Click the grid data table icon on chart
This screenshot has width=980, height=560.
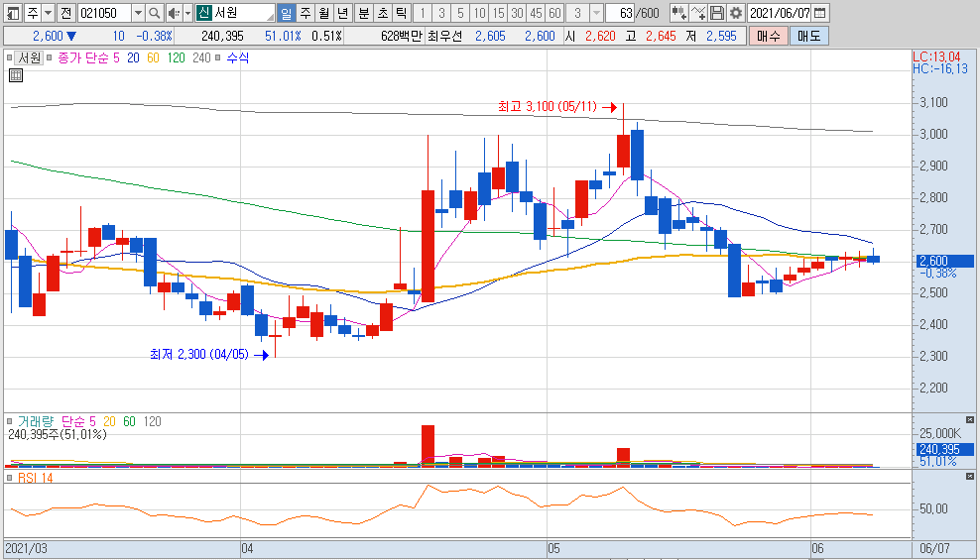[16, 76]
